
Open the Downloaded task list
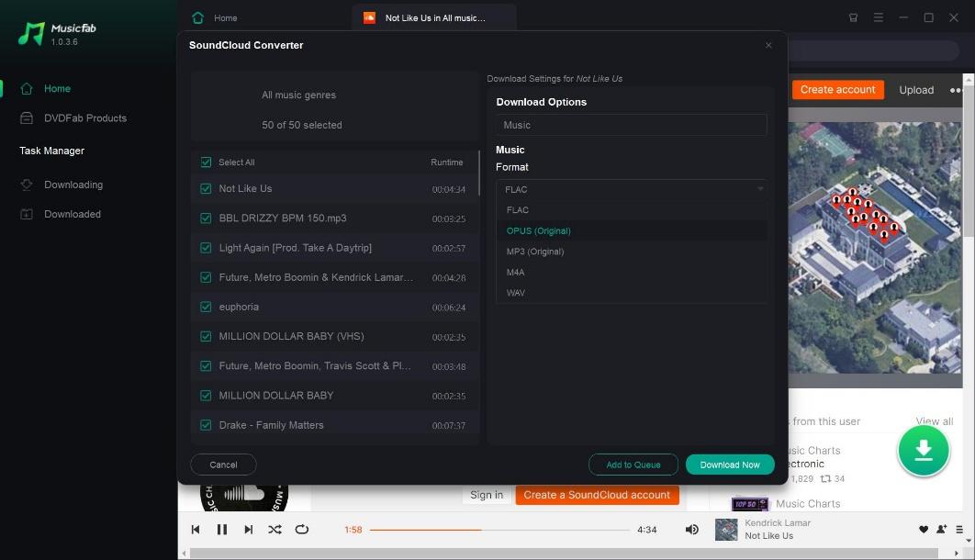pos(61,214)
